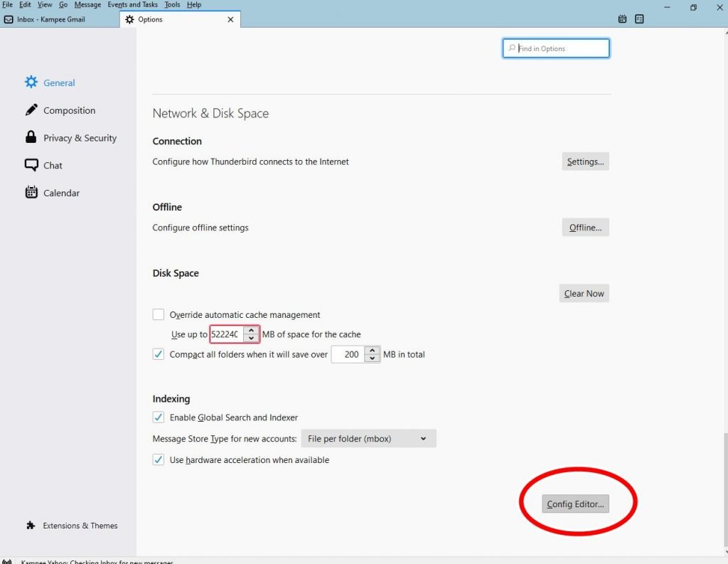This screenshot has height=564, width=728.
Task: Open the General settings gear icon
Action: (x=31, y=83)
